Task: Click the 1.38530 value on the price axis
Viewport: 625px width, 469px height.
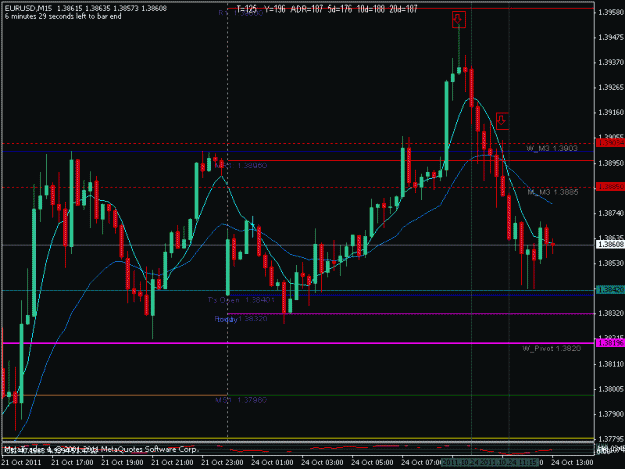Action: pos(611,263)
